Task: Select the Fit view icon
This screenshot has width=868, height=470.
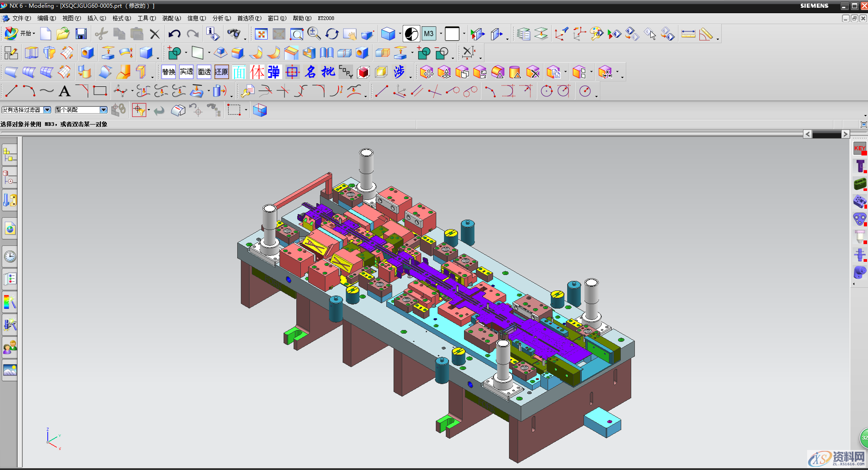Action: coord(261,34)
